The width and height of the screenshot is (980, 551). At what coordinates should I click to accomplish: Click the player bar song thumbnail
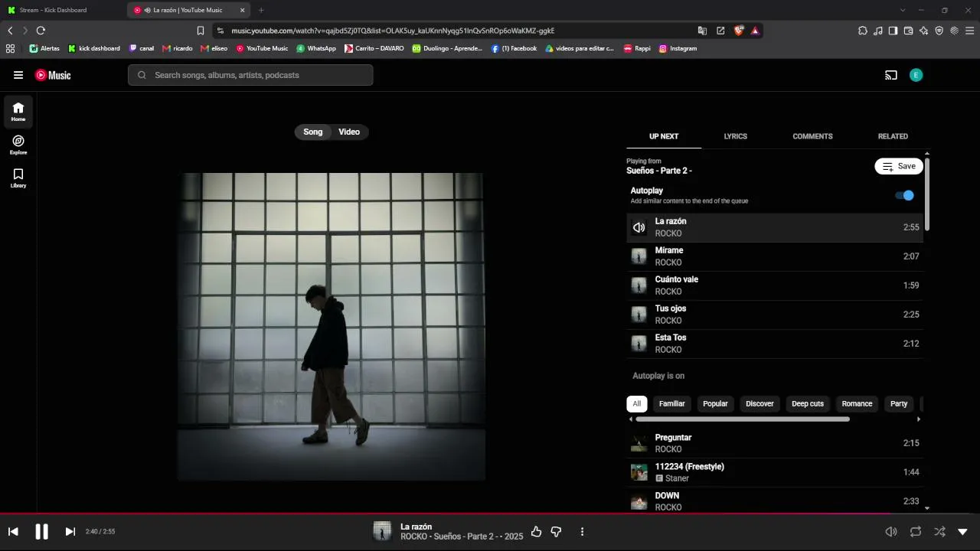382,531
